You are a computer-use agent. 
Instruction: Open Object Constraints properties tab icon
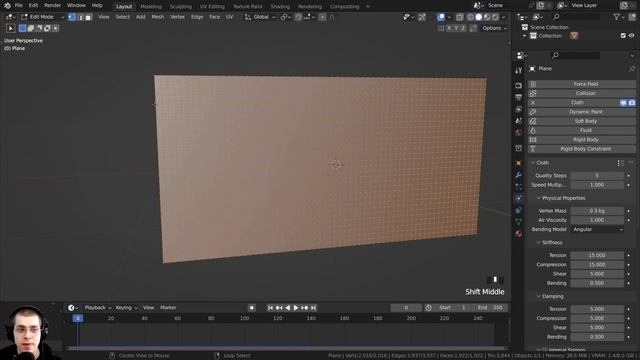518,210
